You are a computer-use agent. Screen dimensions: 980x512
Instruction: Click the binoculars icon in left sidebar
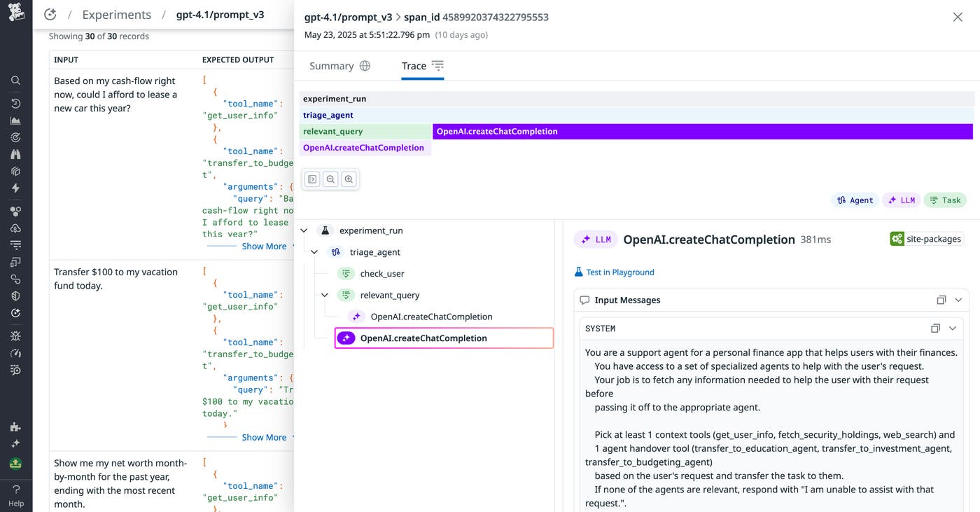(x=15, y=154)
